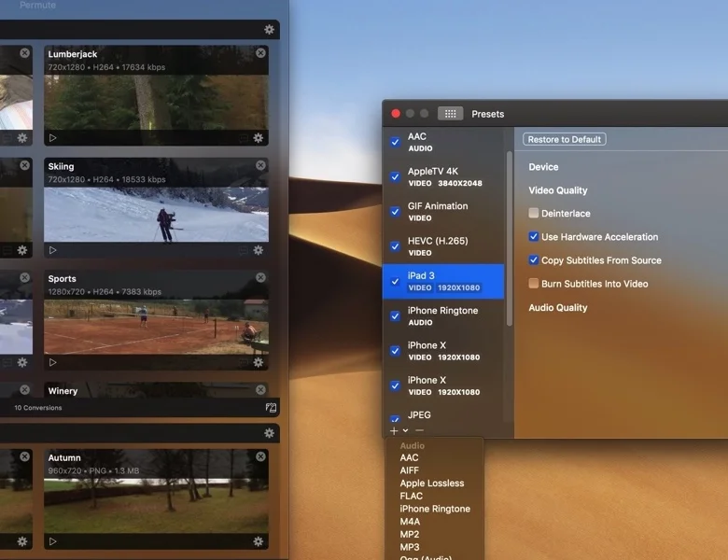Viewport: 728px width, 560px height.
Task: Open settings gear on Autumn image card
Action: point(259,541)
